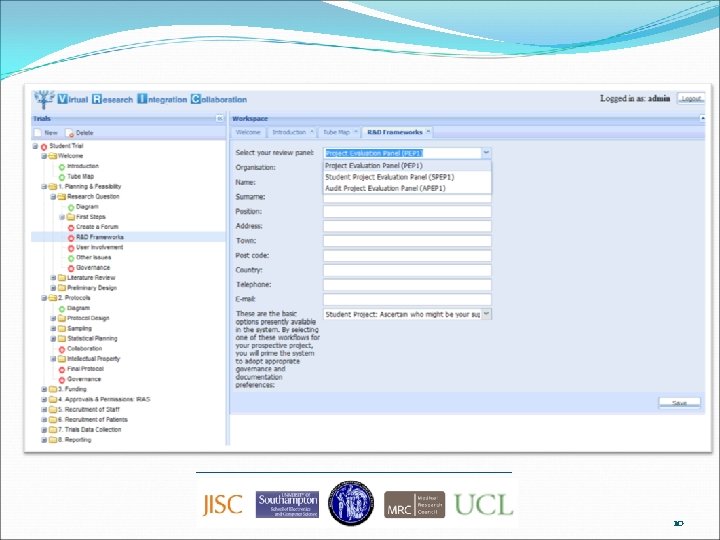Image resolution: width=720 pixels, height=540 pixels.
Task: Select the Governance item under Protocols
Action: pos(84,379)
